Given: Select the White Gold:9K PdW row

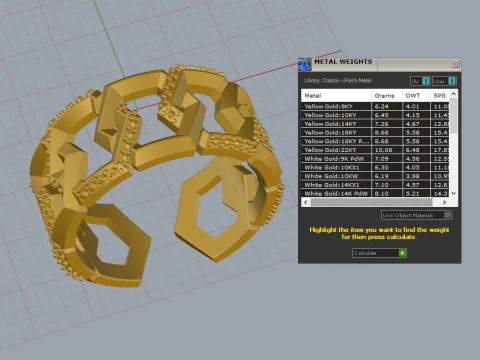Looking at the screenshot, I should click(x=376, y=159).
